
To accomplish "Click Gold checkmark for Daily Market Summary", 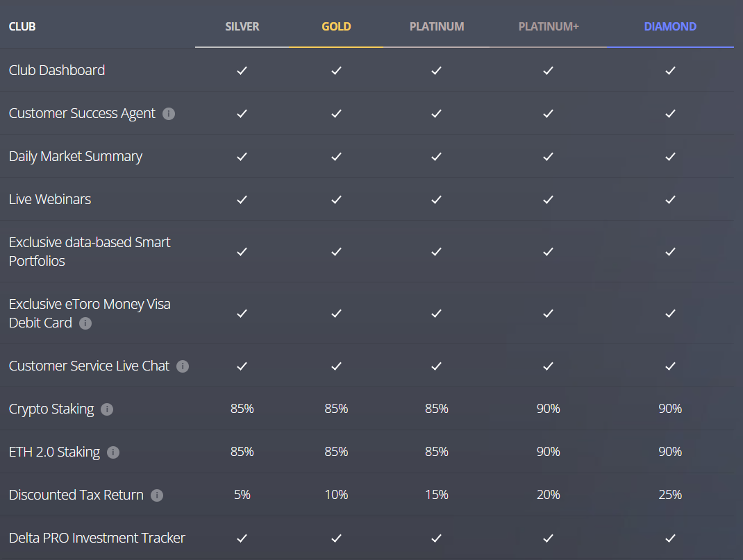I will [x=337, y=157].
